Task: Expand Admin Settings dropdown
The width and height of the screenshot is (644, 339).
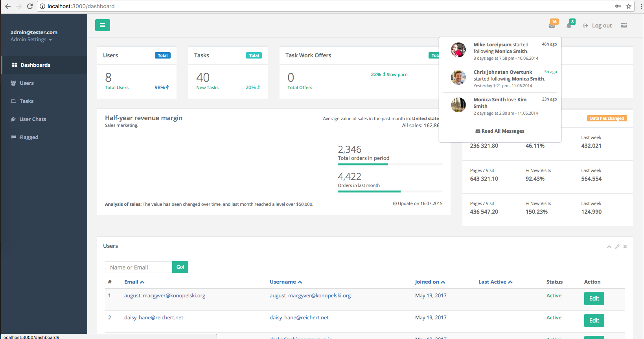Action: click(31, 40)
